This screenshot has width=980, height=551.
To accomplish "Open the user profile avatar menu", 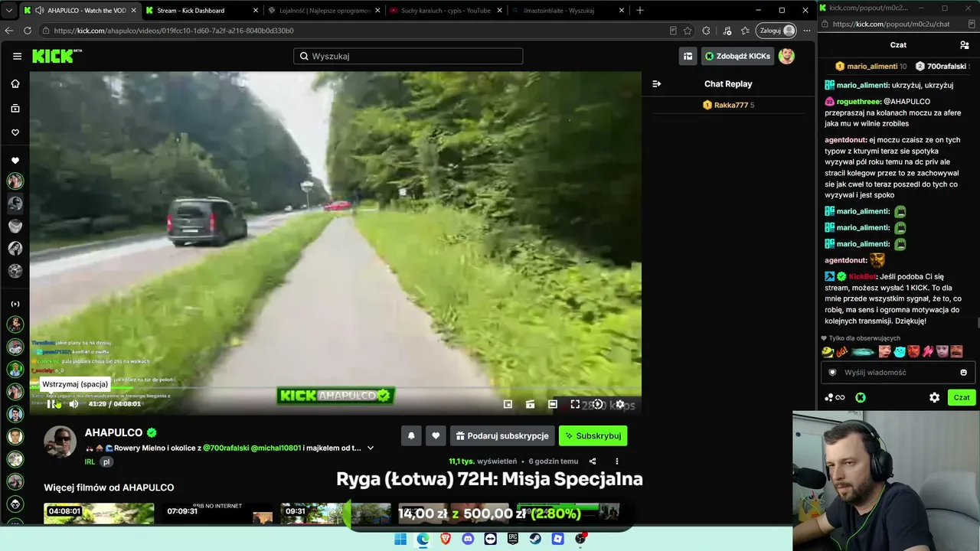I will click(786, 56).
